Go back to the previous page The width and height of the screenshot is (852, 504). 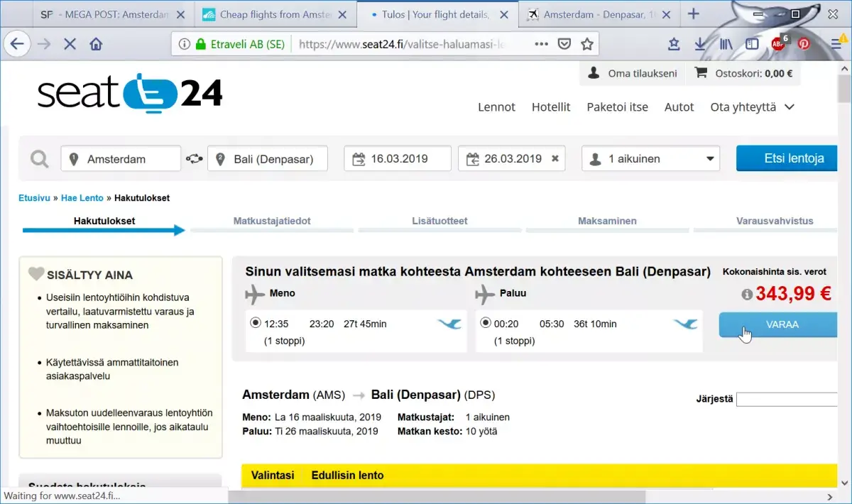[17, 44]
